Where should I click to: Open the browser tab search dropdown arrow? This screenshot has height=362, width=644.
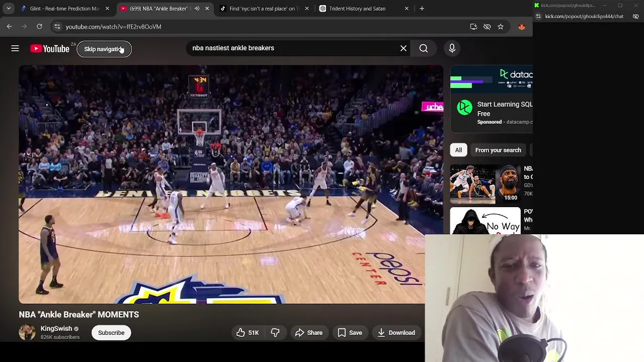9,9
